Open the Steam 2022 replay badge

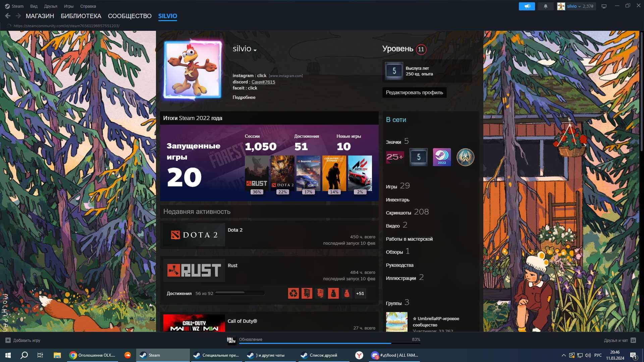click(442, 157)
